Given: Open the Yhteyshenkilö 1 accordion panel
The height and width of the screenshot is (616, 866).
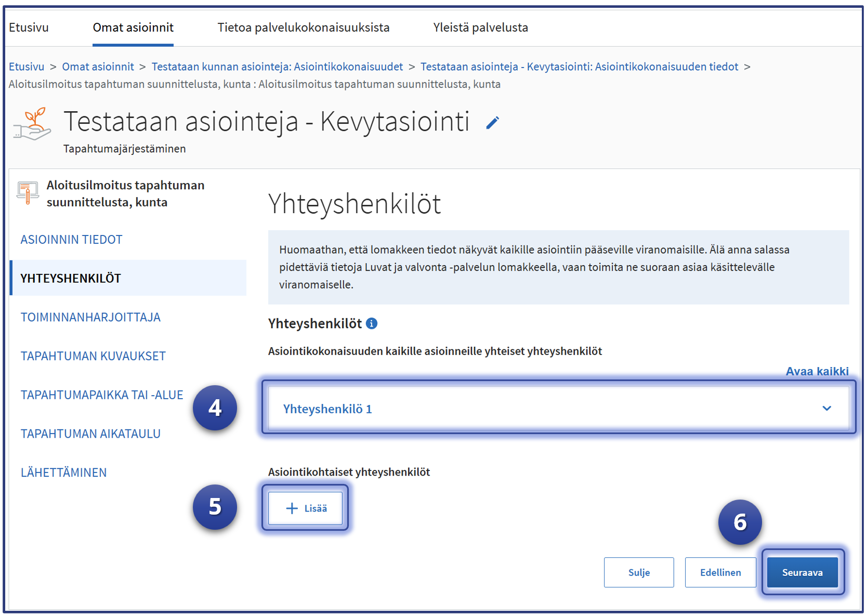Looking at the screenshot, I should pos(327,409).
